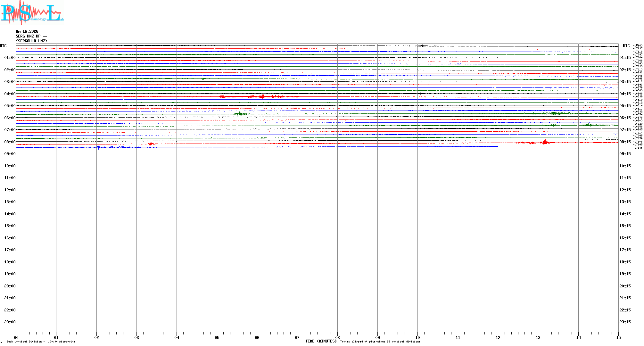
Task: Click the 08 minute axis tick label
Action: (x=337, y=337)
